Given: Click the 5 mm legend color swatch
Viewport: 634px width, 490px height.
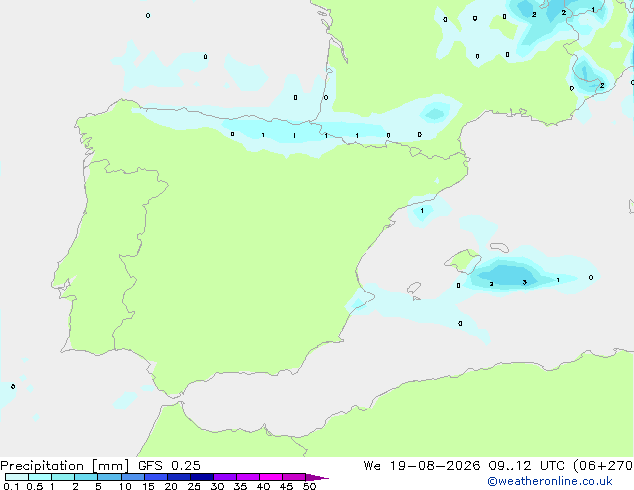Looking at the screenshot, I should click(109, 477).
